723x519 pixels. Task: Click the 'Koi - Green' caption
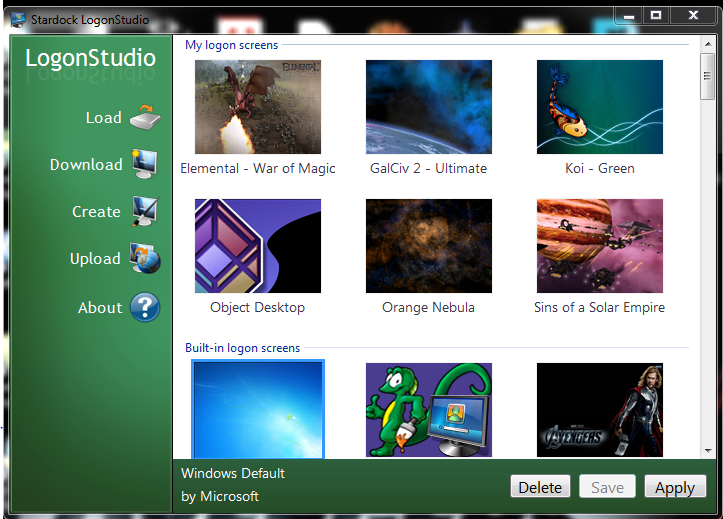pyautogui.click(x=600, y=169)
